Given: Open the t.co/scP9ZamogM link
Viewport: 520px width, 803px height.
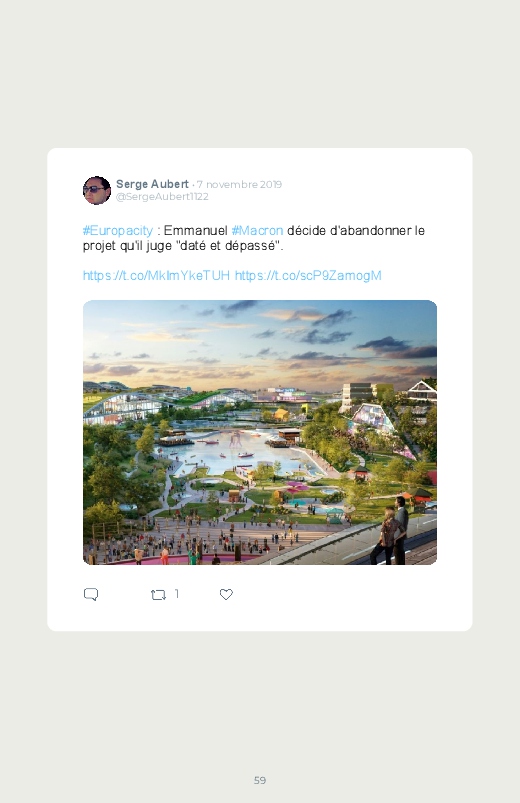Looking at the screenshot, I should click(308, 276).
